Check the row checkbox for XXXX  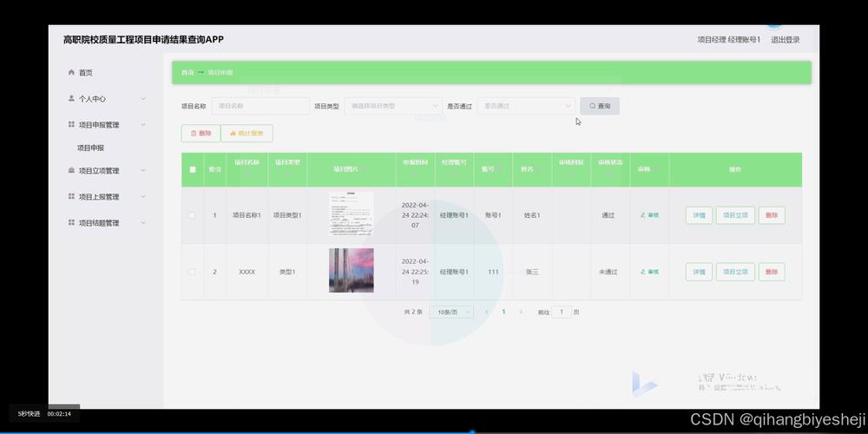point(192,272)
